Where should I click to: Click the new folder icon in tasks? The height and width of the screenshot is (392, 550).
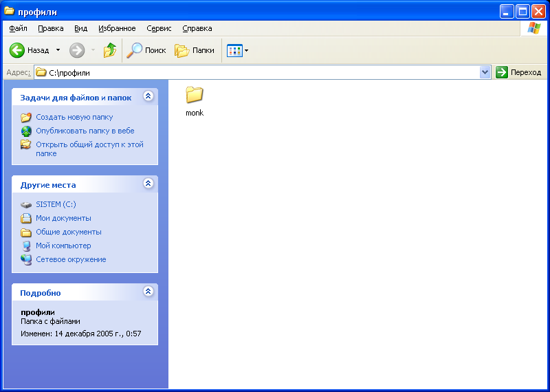click(x=26, y=117)
